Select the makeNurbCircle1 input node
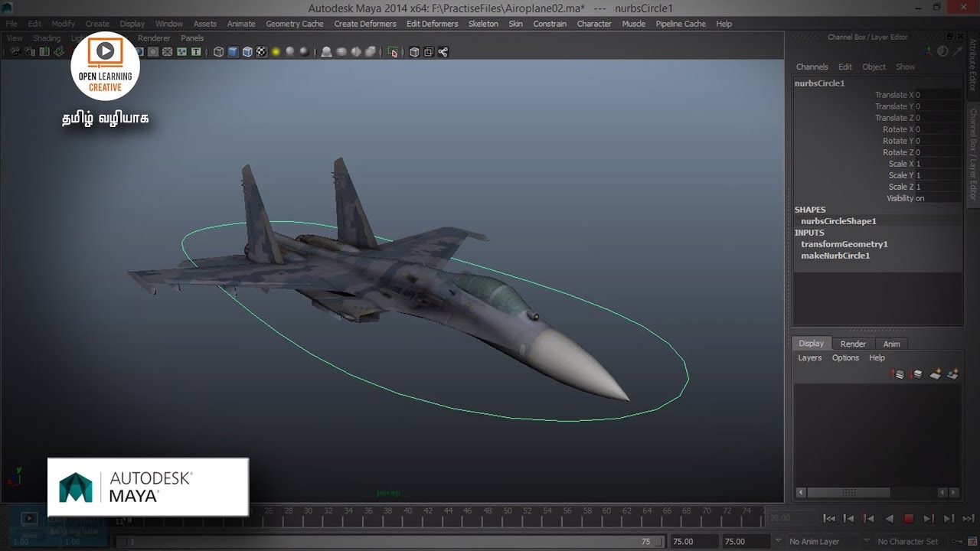The height and width of the screenshot is (551, 980). 835,256
